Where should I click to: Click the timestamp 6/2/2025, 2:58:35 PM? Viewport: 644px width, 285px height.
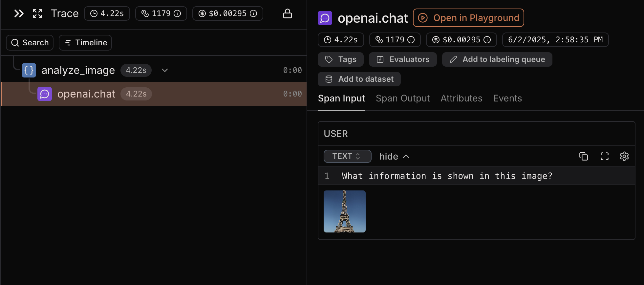click(x=555, y=40)
